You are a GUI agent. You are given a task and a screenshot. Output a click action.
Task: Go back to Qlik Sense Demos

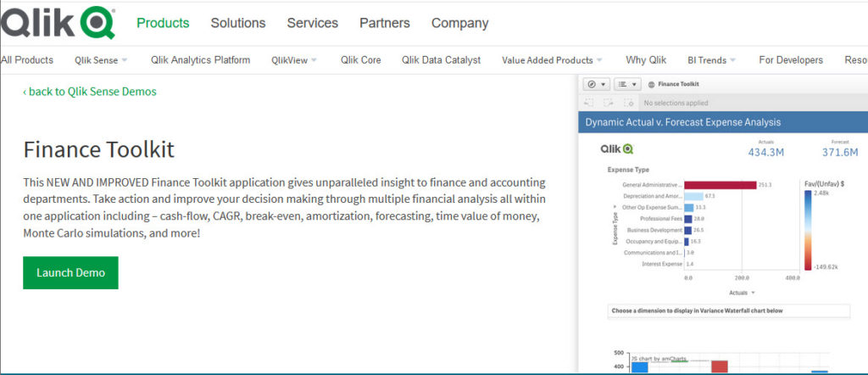(90, 92)
